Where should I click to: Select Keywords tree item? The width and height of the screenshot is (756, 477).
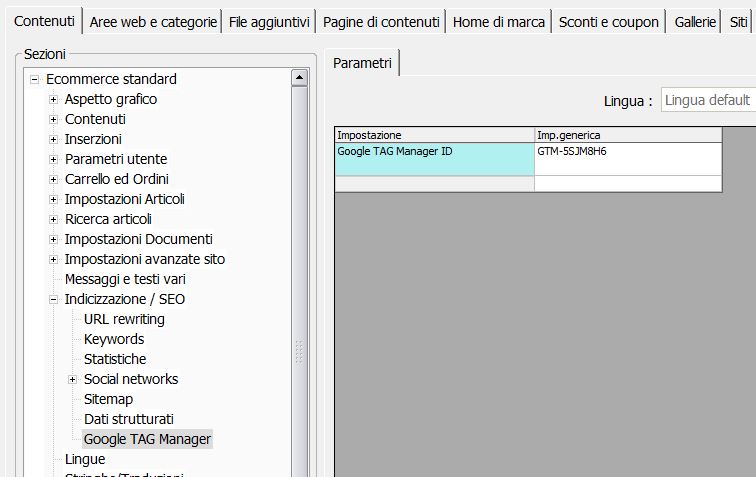tap(114, 340)
